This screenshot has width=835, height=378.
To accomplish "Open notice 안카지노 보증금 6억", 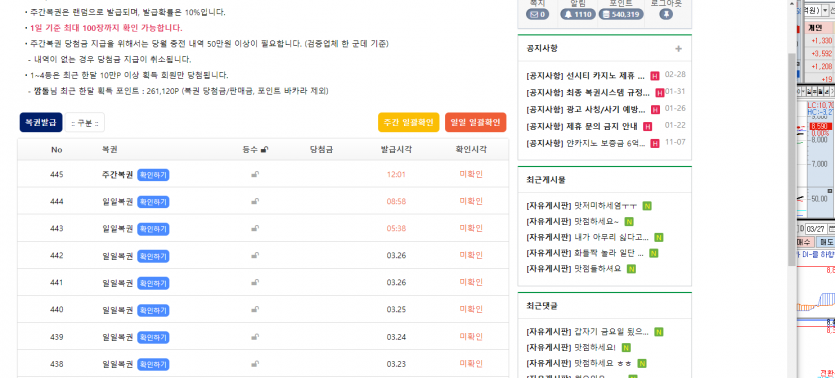I will (586, 144).
